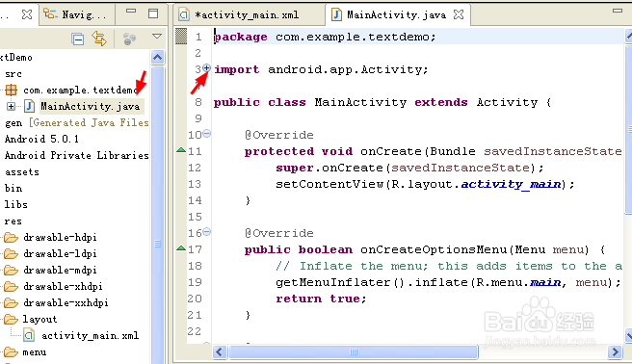Image resolution: width=632 pixels, height=364 pixels.
Task: Select MainActivity.java in Package Explorer
Action: (x=90, y=106)
